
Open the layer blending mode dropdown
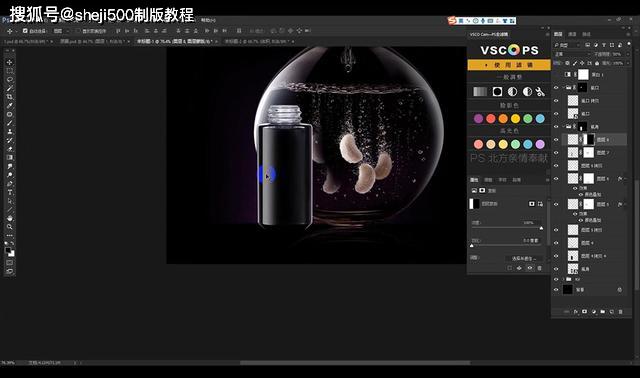pyautogui.click(x=572, y=54)
